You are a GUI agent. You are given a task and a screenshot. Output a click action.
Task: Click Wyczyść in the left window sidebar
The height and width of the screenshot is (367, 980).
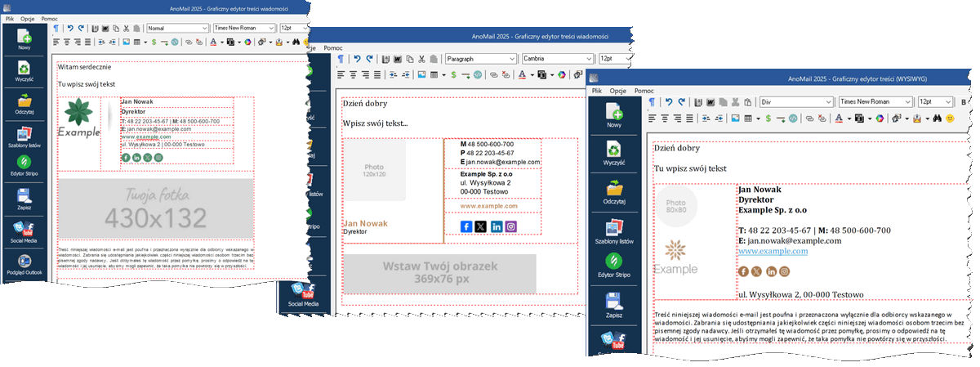tap(24, 72)
